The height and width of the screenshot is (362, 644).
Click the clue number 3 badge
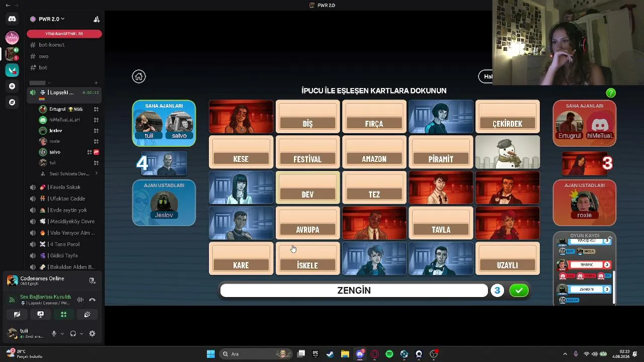click(x=497, y=291)
